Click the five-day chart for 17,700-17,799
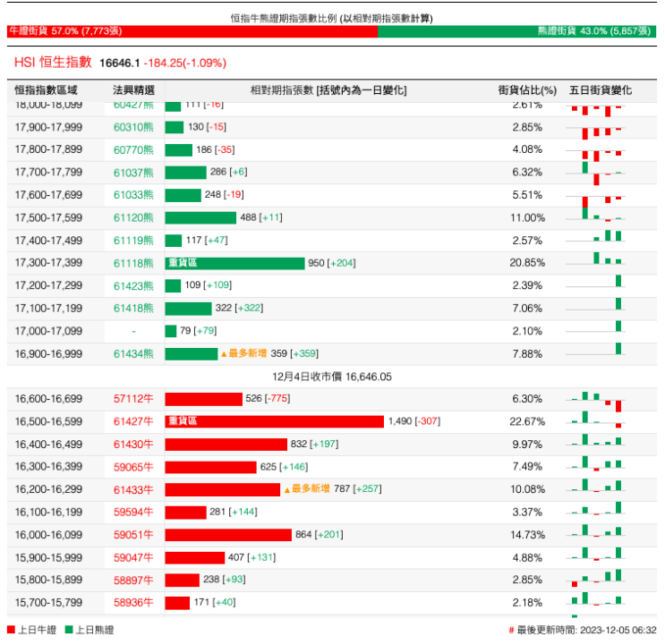This screenshot has height=644, width=665. (595, 173)
